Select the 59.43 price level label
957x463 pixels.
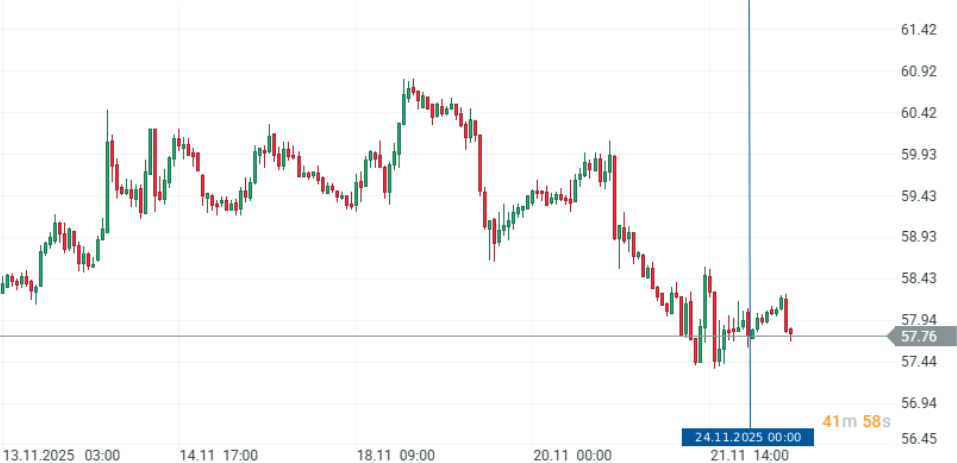click(918, 196)
